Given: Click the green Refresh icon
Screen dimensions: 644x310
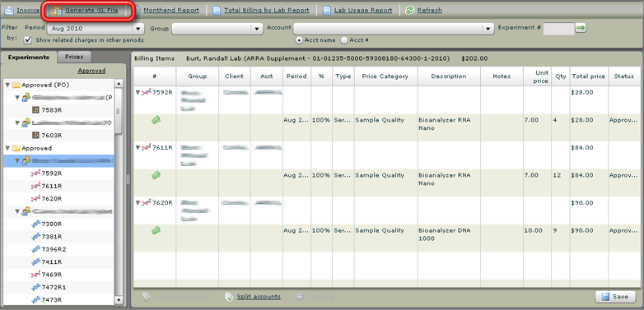Looking at the screenshot, I should (409, 11).
